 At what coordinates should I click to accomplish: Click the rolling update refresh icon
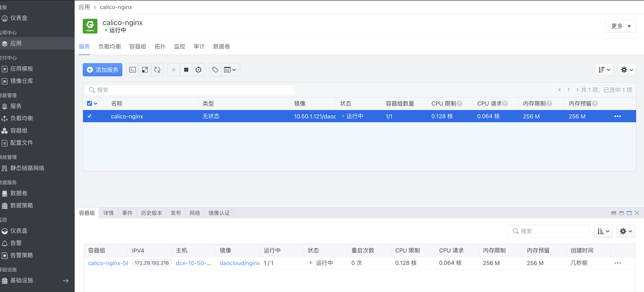[157, 70]
